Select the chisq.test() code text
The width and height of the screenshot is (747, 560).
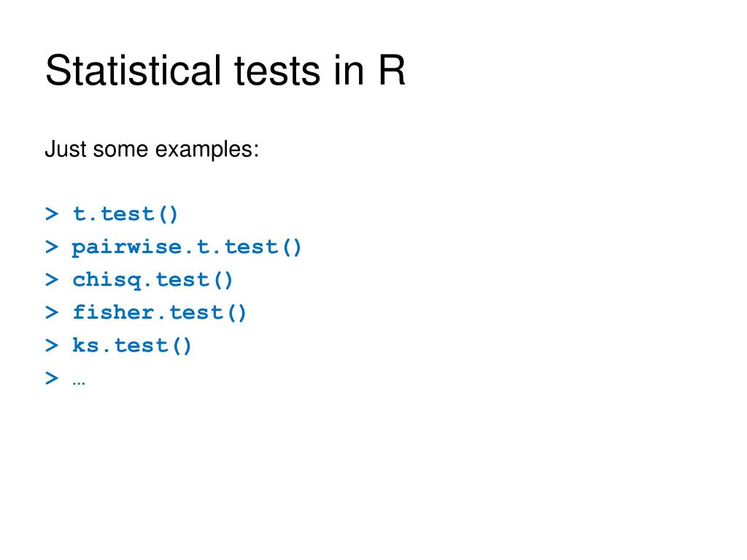(152, 280)
